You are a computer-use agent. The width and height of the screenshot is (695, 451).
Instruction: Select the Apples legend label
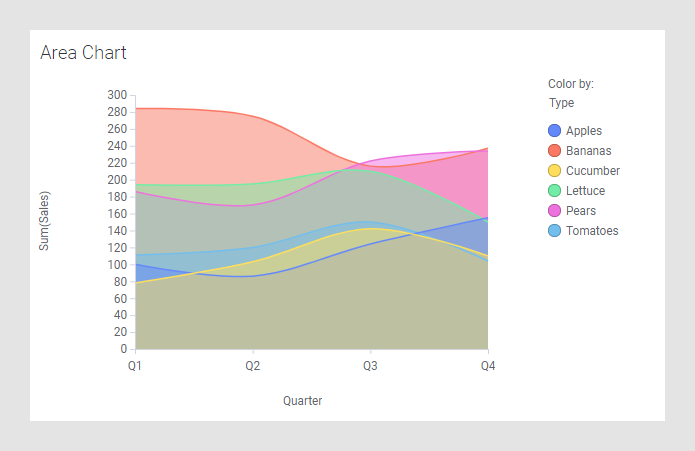tap(583, 131)
